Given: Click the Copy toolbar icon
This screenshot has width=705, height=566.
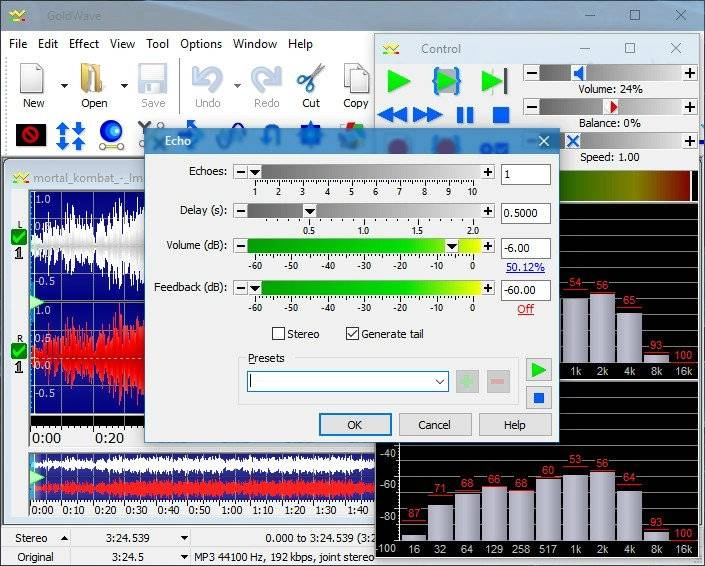Looking at the screenshot, I should pyautogui.click(x=356, y=79).
